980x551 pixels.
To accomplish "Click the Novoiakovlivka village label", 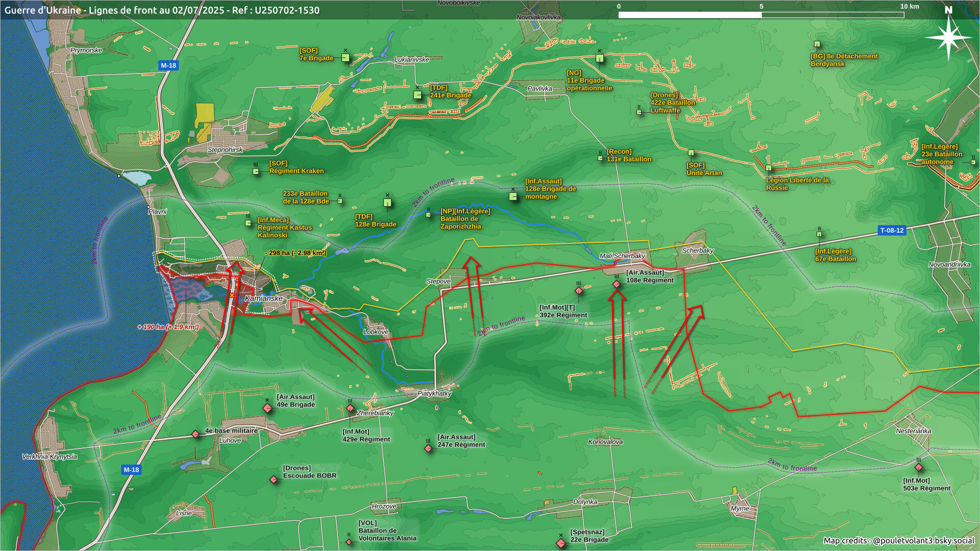I will (x=538, y=17).
